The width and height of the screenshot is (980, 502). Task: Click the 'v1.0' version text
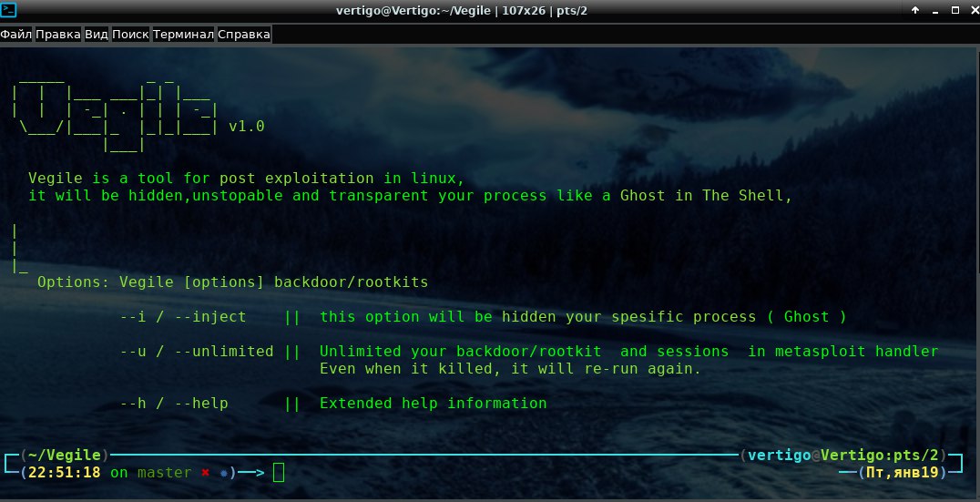247,127
